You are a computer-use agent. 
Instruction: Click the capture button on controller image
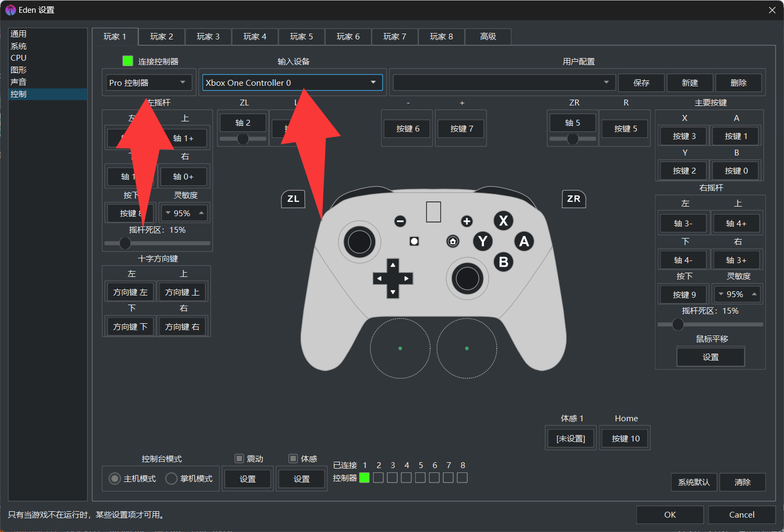tap(414, 241)
